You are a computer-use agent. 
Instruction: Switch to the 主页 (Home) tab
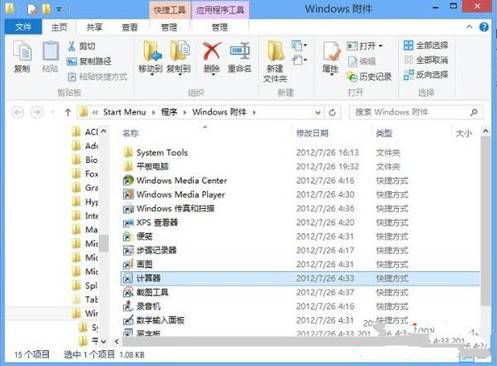(59, 27)
